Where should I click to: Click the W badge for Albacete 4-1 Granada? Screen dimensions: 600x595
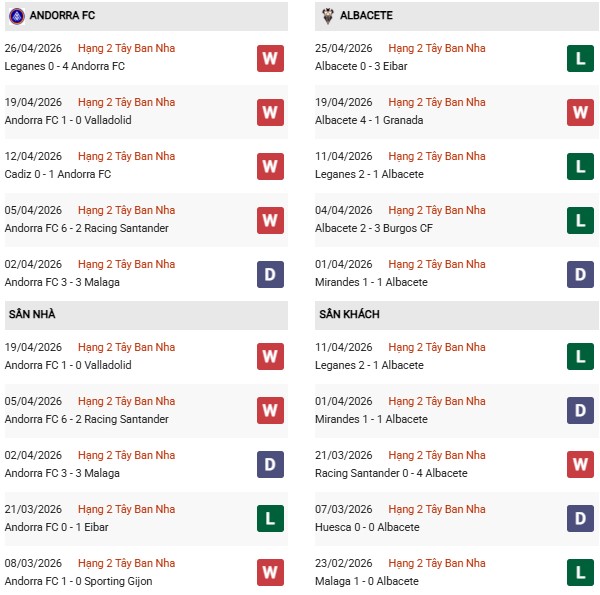(x=580, y=112)
